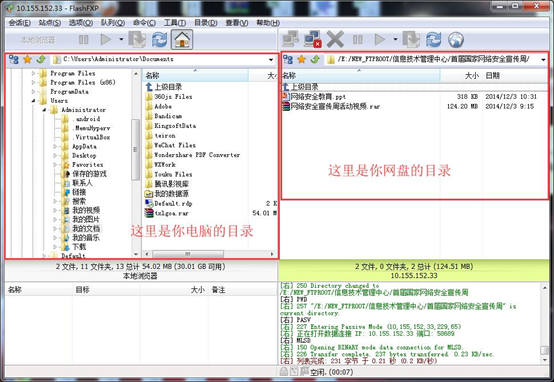Open the 工具(T) menu
The image size is (554, 382).
tap(175, 23)
